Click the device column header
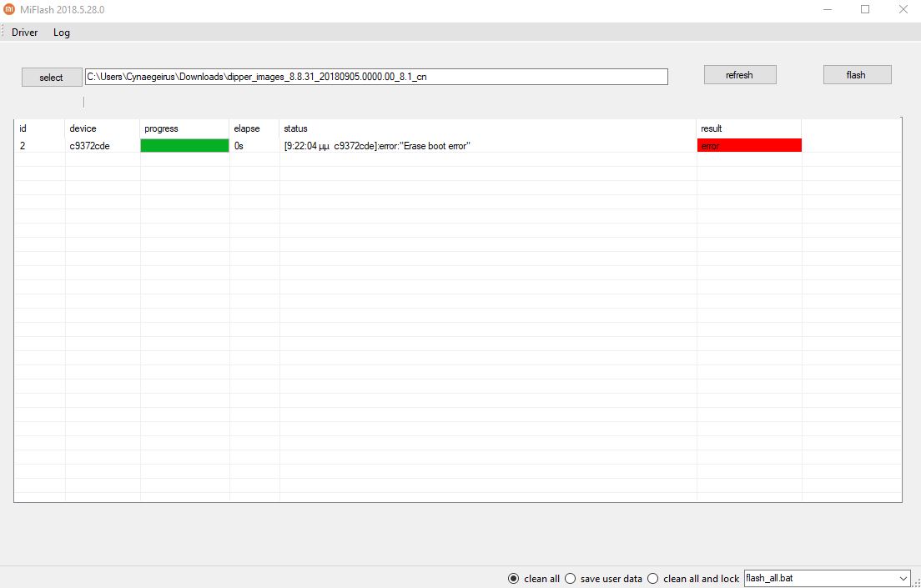Viewport: 921px width, 588px height. 103,128
